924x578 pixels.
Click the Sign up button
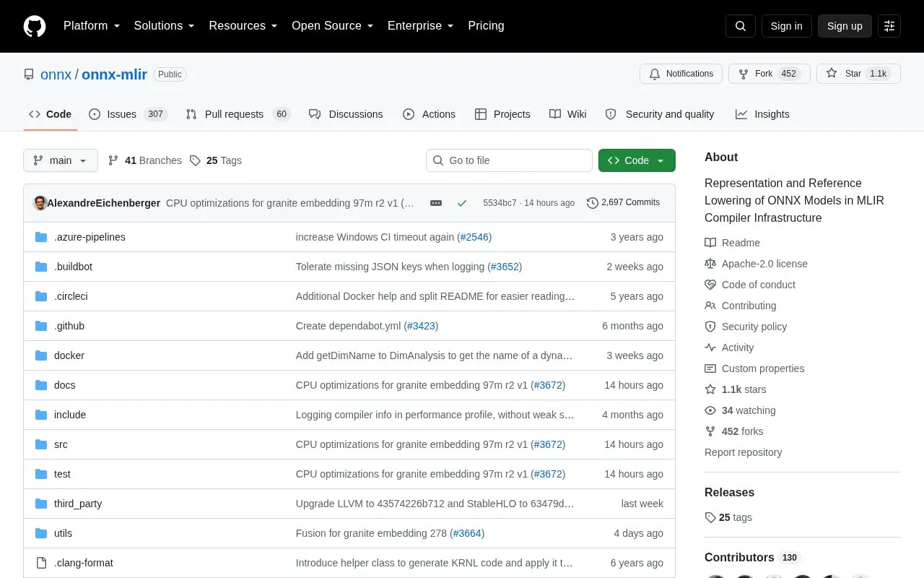[845, 26]
